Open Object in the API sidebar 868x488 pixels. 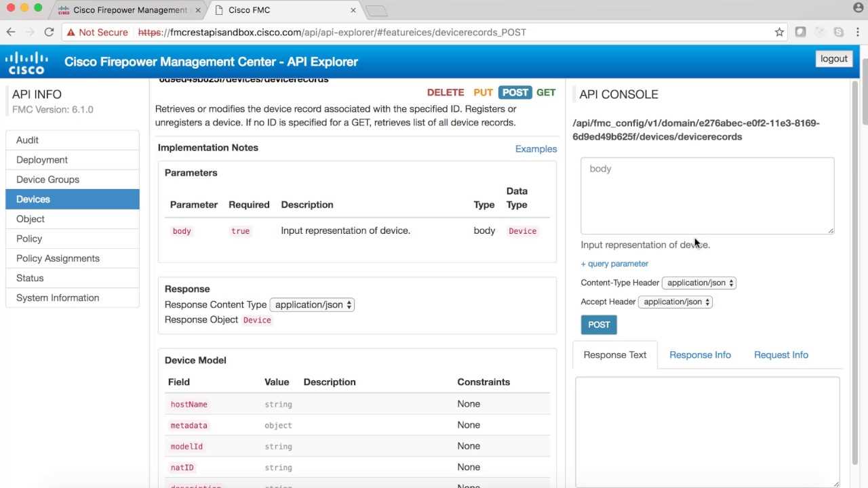pos(73,219)
